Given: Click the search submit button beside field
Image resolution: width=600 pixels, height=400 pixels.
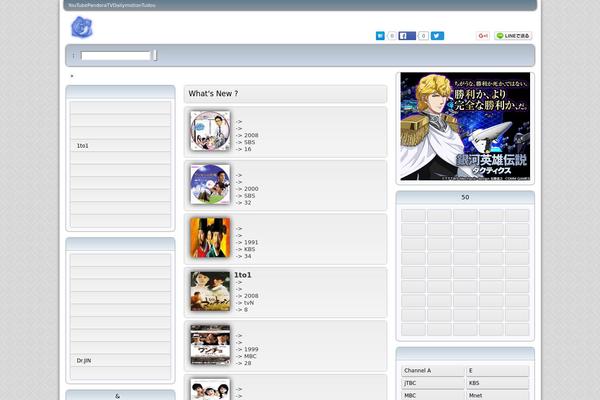Looking at the screenshot, I should pyautogui.click(x=155, y=56).
